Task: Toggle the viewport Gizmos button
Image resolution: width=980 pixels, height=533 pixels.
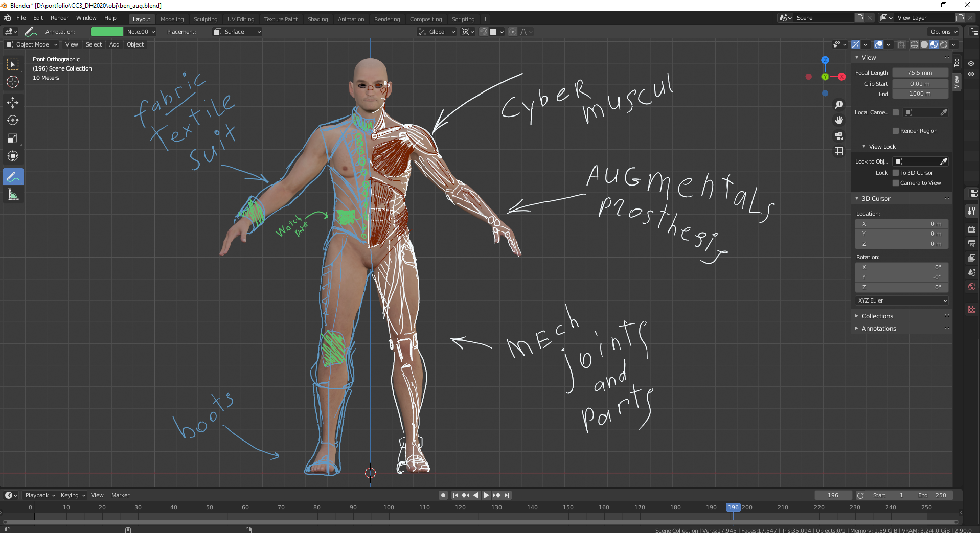Action: pos(856,44)
